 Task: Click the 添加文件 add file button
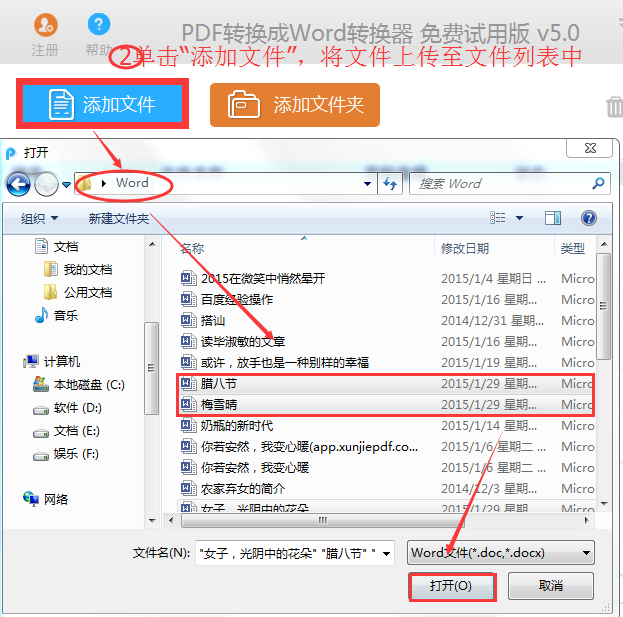pos(103,104)
